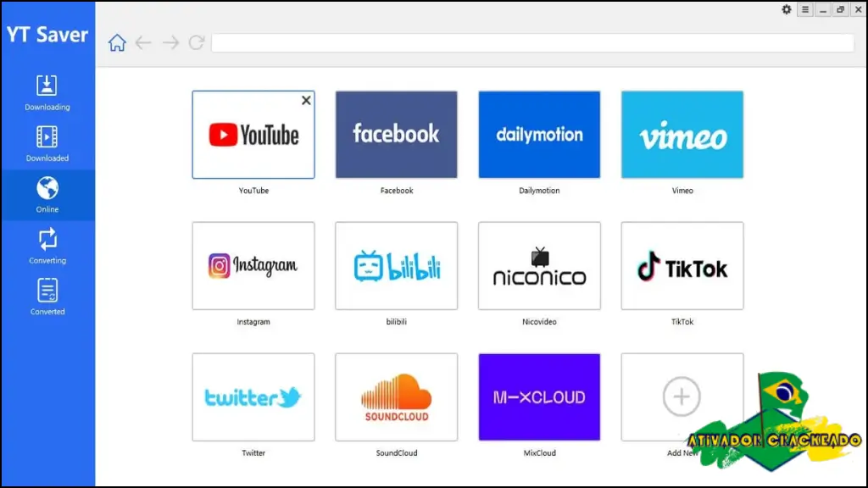The width and height of the screenshot is (868, 488).
Task: Remove YouTube tile with X button
Action: (x=306, y=100)
